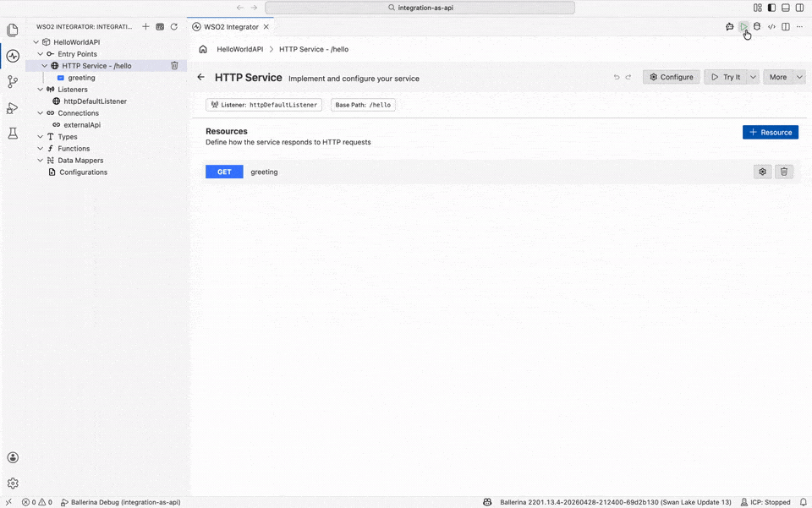This screenshot has width=812, height=508.
Task: Click refresh icon in integrator sidebar header
Action: (x=174, y=26)
